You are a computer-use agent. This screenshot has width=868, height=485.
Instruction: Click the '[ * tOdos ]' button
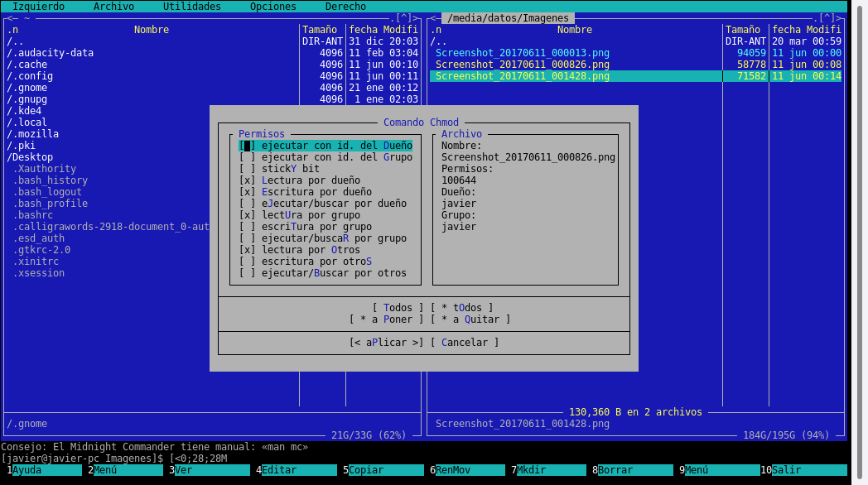tap(461, 308)
